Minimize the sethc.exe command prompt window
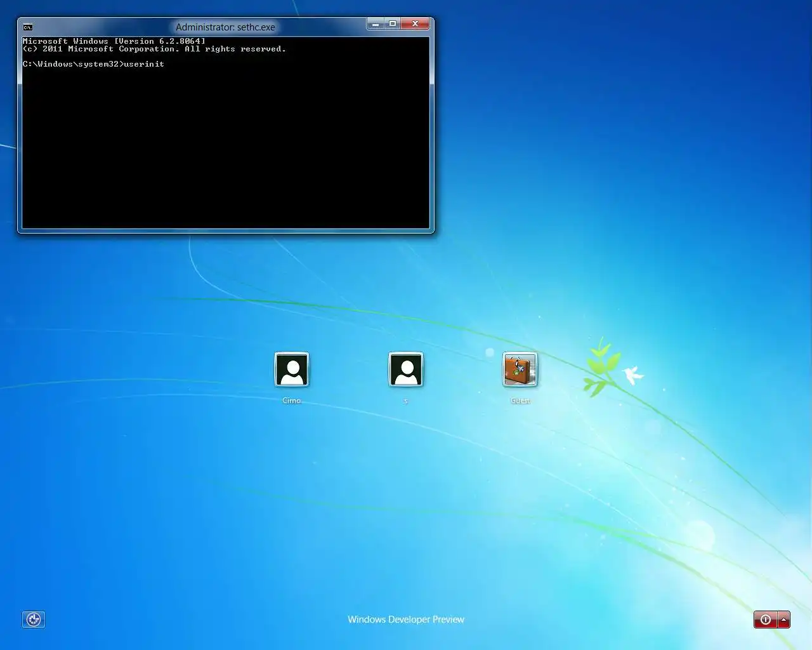The width and height of the screenshot is (812, 650). click(x=376, y=24)
